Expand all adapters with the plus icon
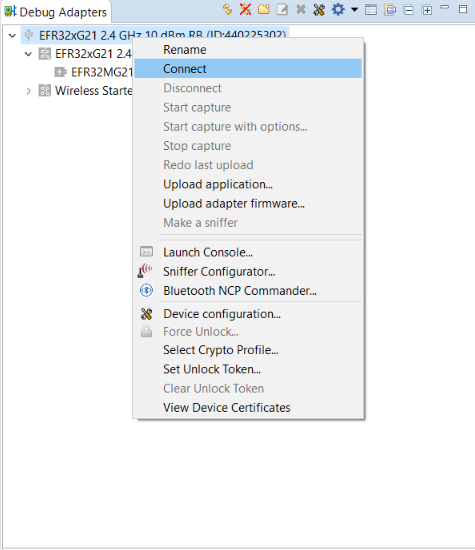Image resolution: width=475 pixels, height=550 pixels. [x=427, y=10]
